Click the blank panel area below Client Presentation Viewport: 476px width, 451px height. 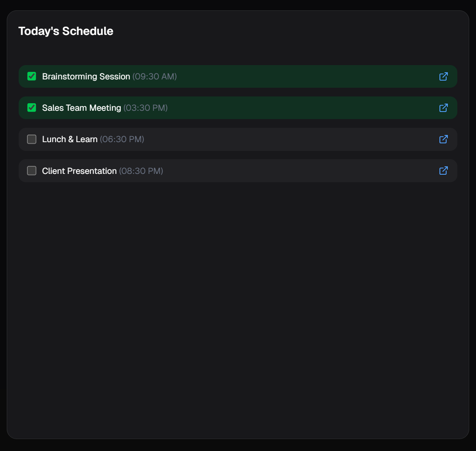[x=238, y=302]
